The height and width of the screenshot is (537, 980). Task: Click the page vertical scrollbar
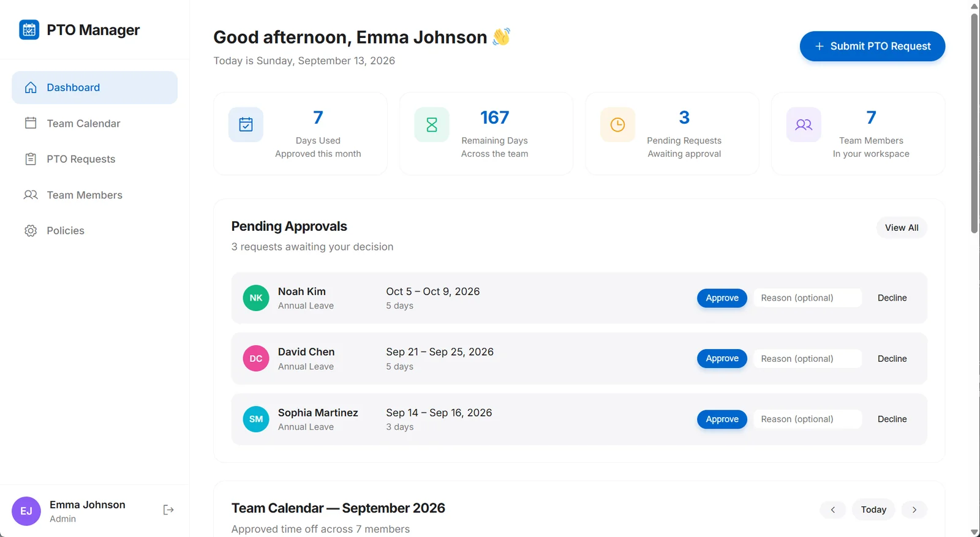point(974,122)
